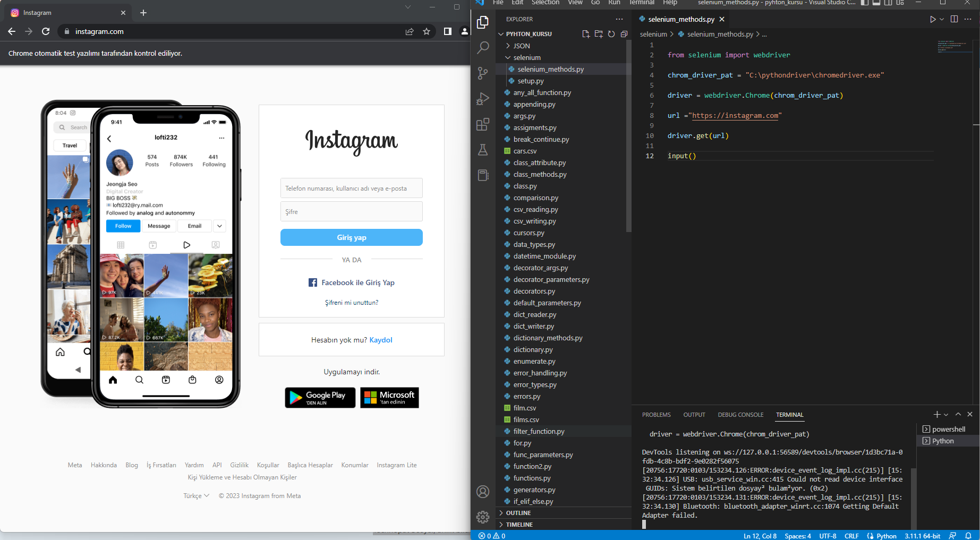Open a new Chrome tab
The height and width of the screenshot is (540, 980).
[x=143, y=13]
